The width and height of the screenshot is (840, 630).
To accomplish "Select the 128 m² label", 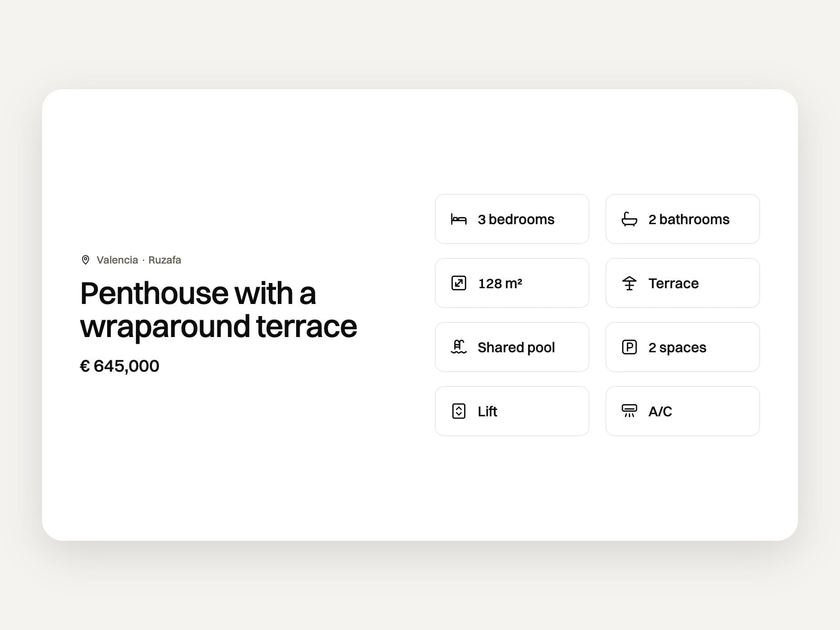I will (500, 283).
